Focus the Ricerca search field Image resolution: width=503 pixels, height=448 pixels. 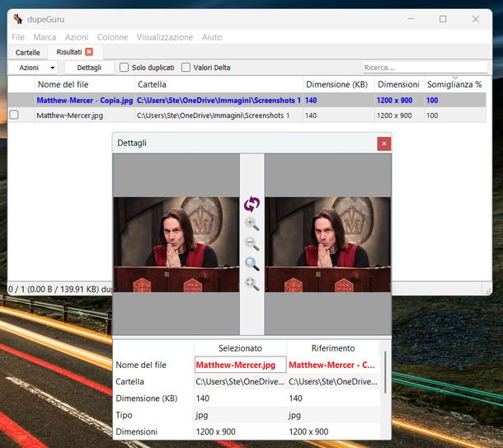[424, 68]
